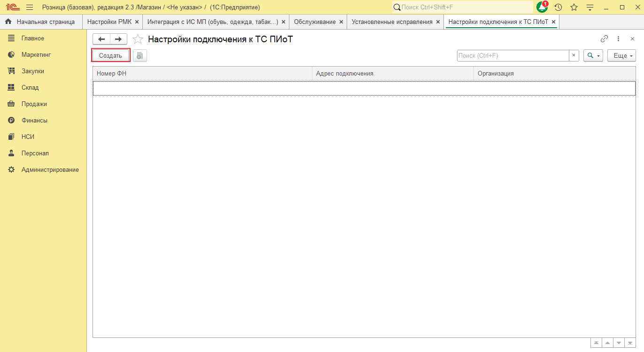Close the Настройки РМК tab
Screen dimensions: 644x352
coord(137,22)
